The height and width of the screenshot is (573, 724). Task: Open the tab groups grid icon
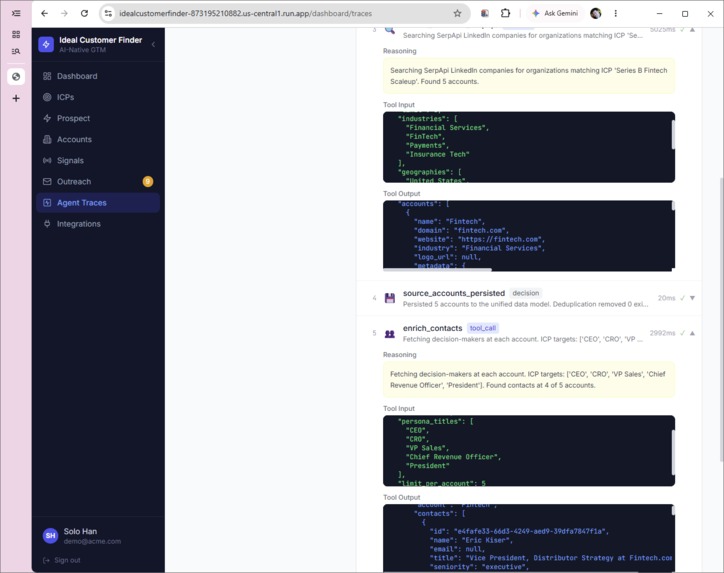(x=16, y=34)
